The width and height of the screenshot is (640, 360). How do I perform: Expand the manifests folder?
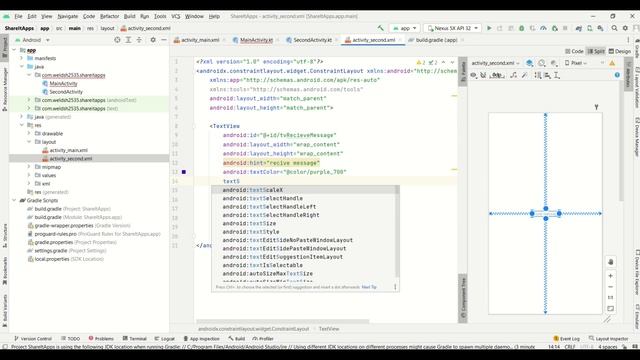point(22,58)
